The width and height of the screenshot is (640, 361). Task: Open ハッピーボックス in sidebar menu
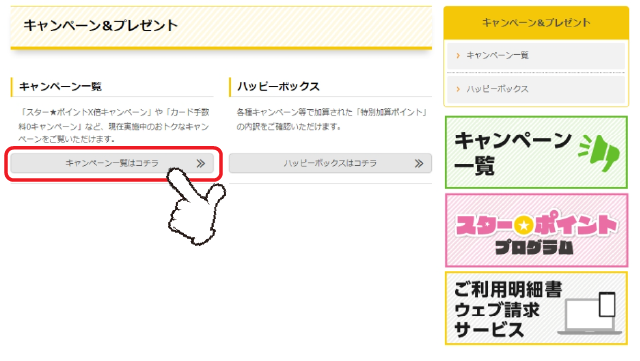coord(536,89)
